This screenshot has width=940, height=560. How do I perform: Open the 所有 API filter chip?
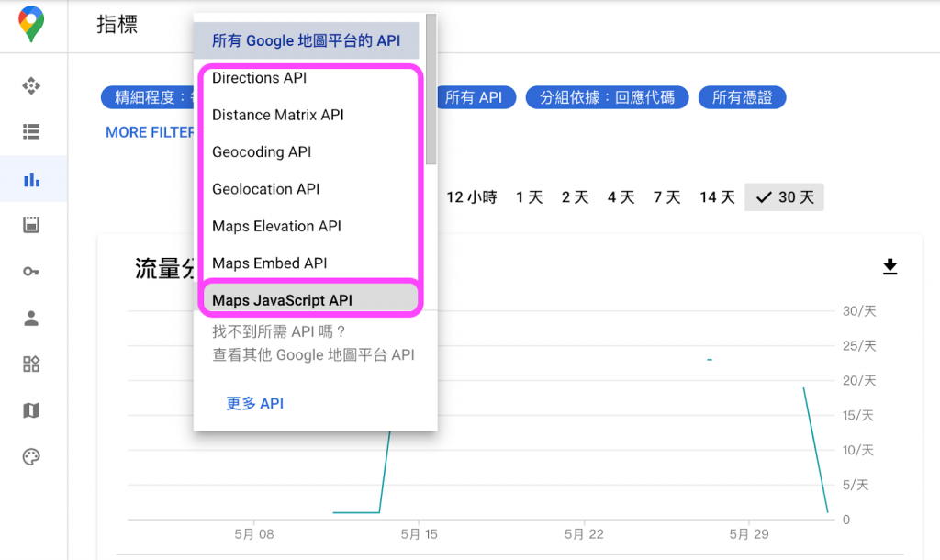click(x=476, y=97)
